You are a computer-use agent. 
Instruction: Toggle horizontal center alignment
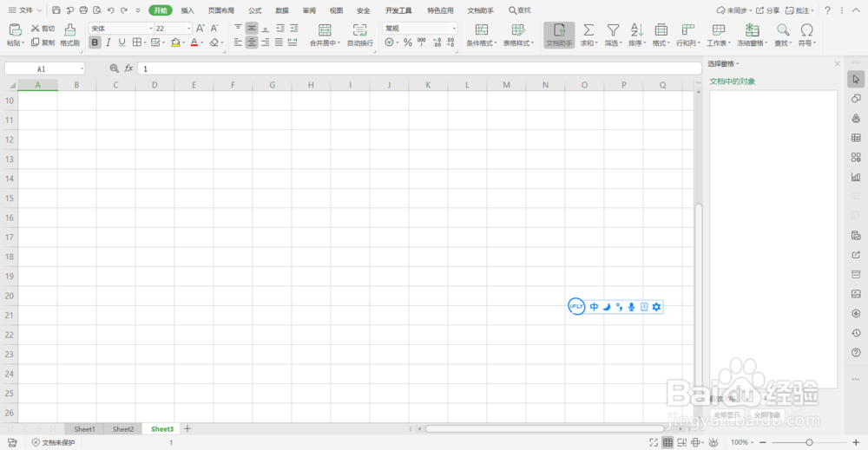pyautogui.click(x=252, y=42)
